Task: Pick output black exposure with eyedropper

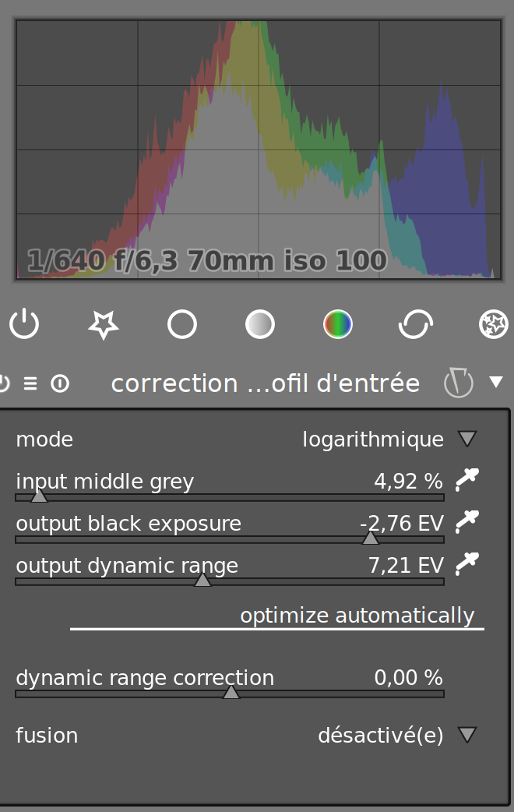Action: coord(467,522)
